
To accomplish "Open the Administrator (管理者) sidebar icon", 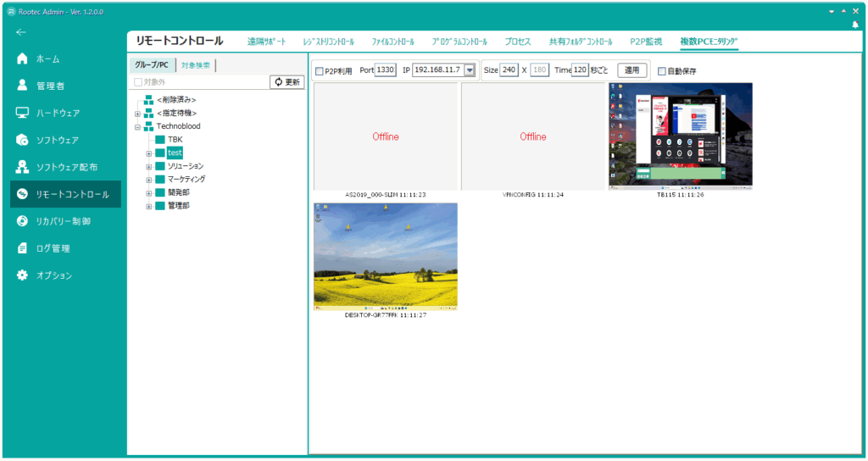I will (x=23, y=86).
